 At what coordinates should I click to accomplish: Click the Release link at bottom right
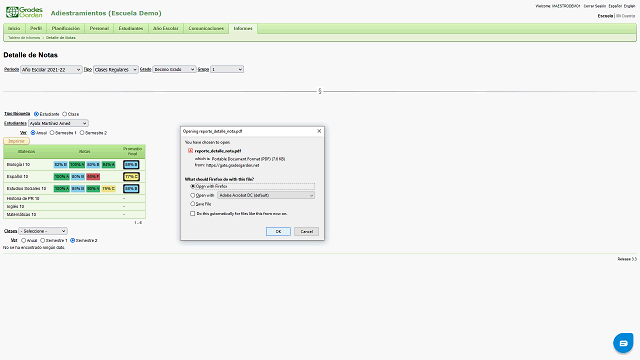(x=627, y=259)
